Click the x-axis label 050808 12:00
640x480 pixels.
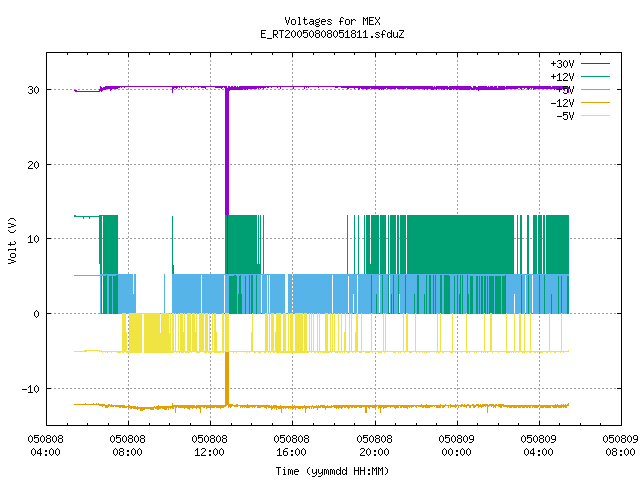tap(209, 445)
